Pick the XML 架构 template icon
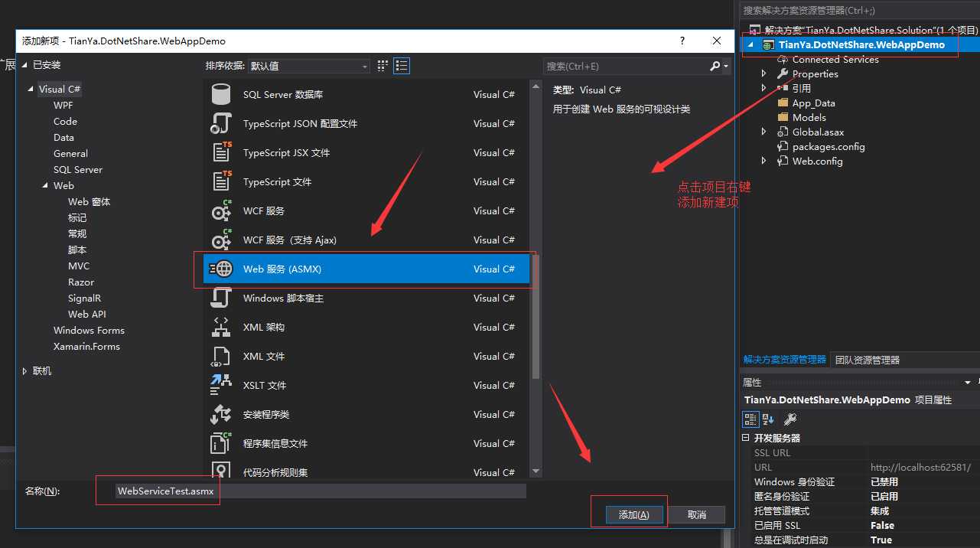 pyautogui.click(x=221, y=327)
